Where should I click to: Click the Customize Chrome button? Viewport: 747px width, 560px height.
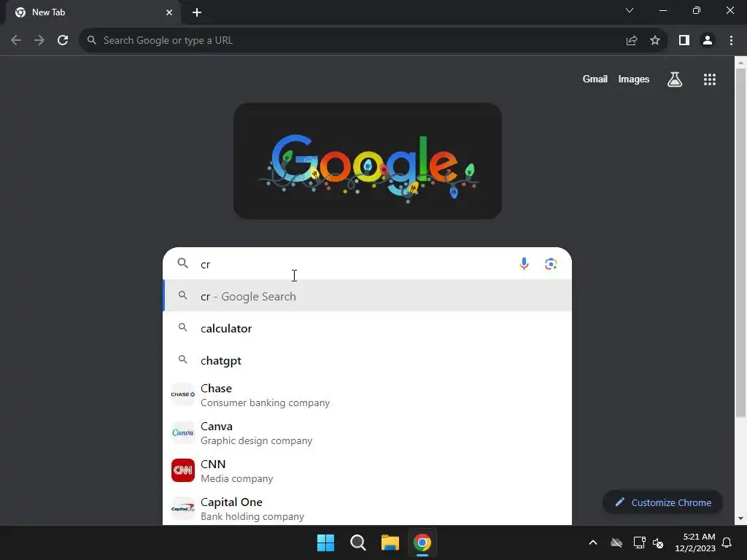tap(662, 502)
